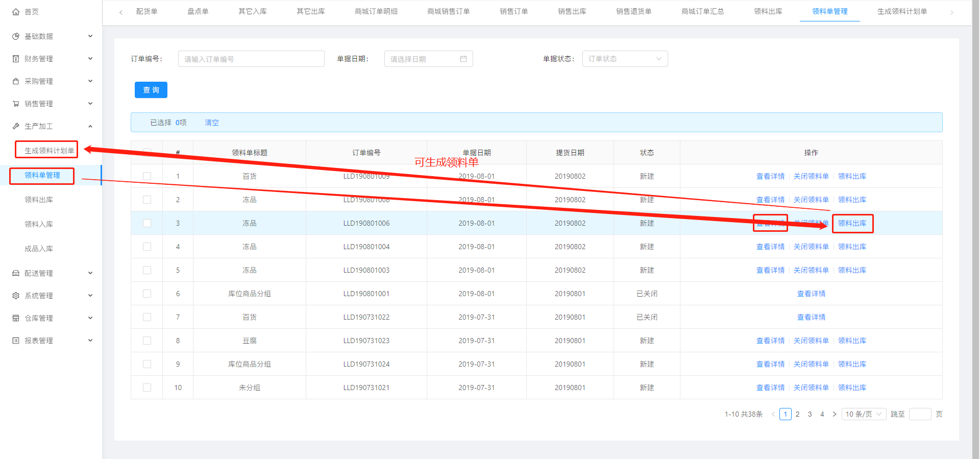Viewport: 980px width, 459px height.
Task: Focus the 单据日期 date picker field
Action: pyautogui.click(x=429, y=59)
